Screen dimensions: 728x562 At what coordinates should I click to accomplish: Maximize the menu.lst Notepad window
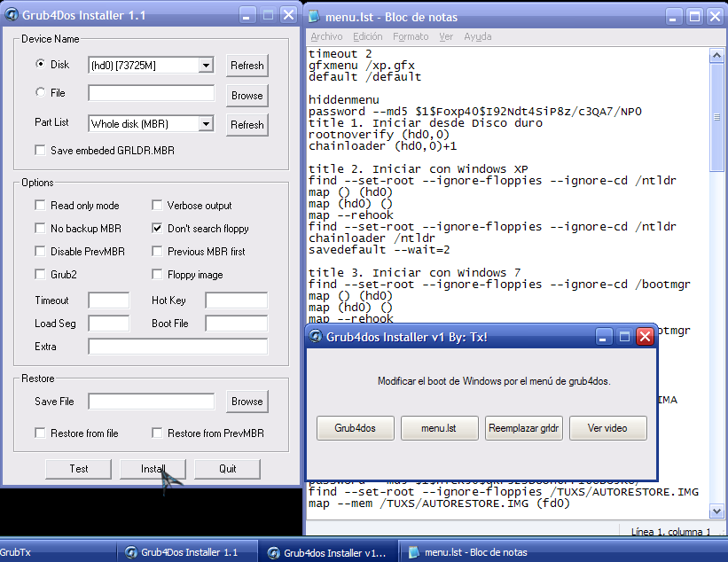pyautogui.click(x=694, y=17)
